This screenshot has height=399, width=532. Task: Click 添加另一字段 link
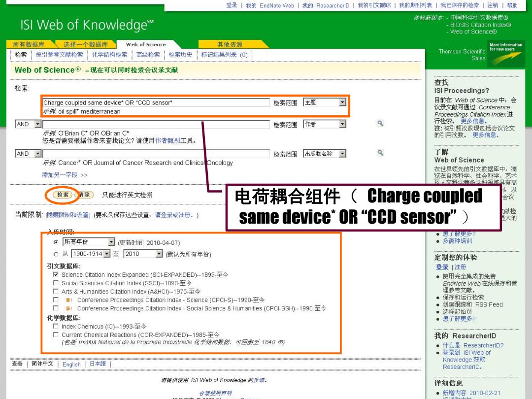(x=65, y=175)
